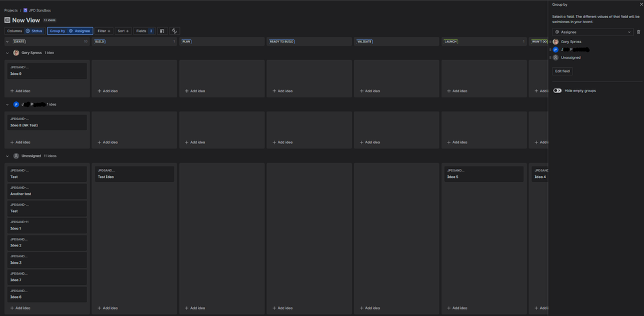Add idea in Gary Spross Ready to Build column
644x316 pixels.
(282, 91)
